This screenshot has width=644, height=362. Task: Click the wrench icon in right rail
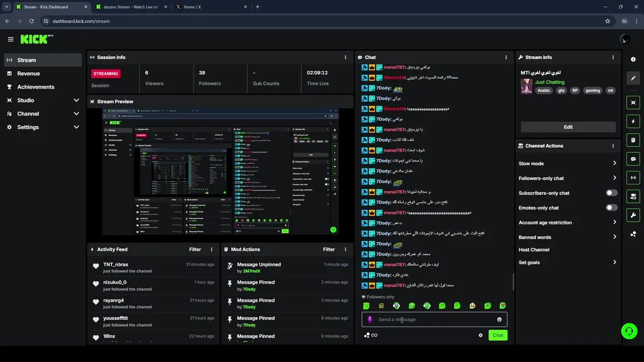tap(633, 215)
